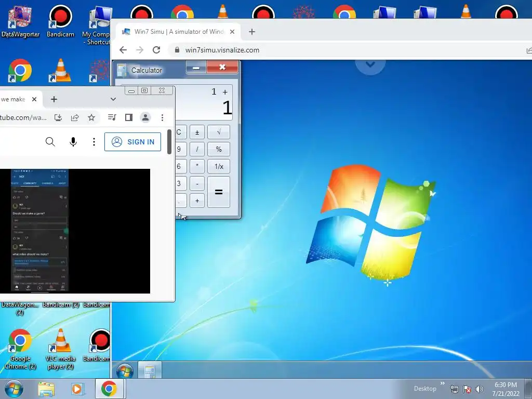Click the plus-minus sign button in Calculator
This screenshot has width=532, height=399.
point(197,132)
